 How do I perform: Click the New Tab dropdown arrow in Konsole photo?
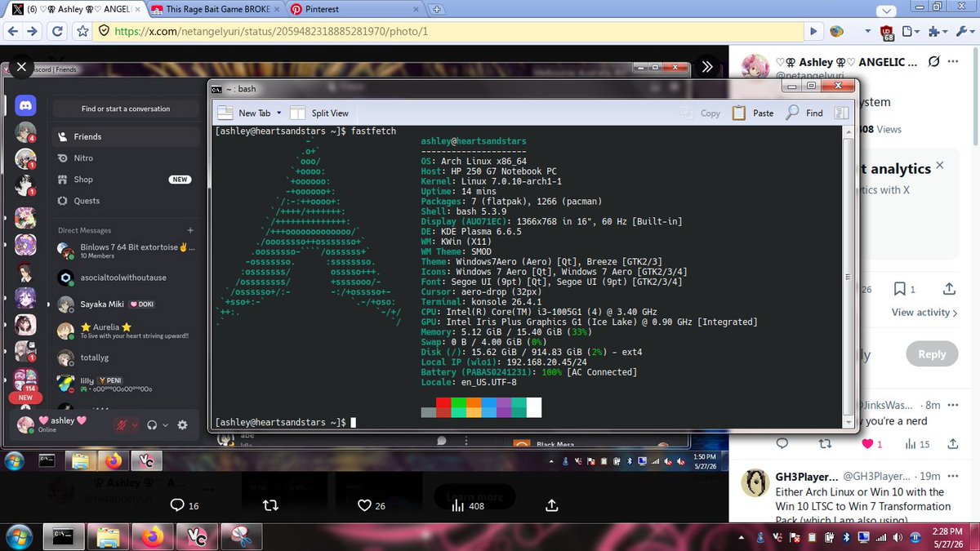pos(279,113)
